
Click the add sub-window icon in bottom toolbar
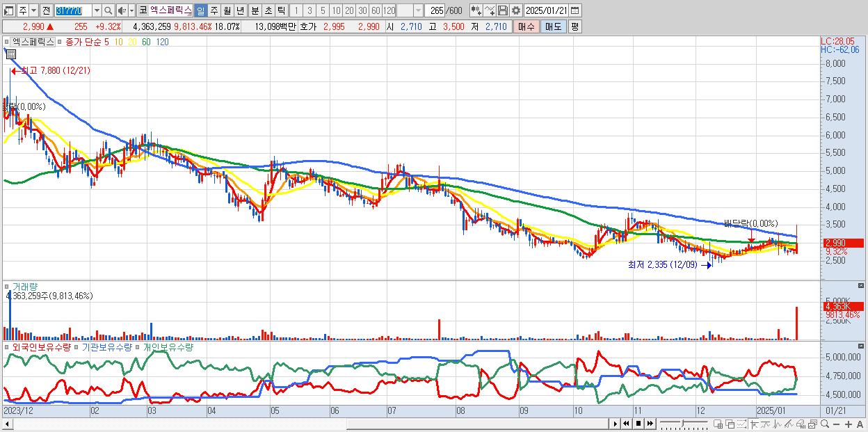click(718, 424)
